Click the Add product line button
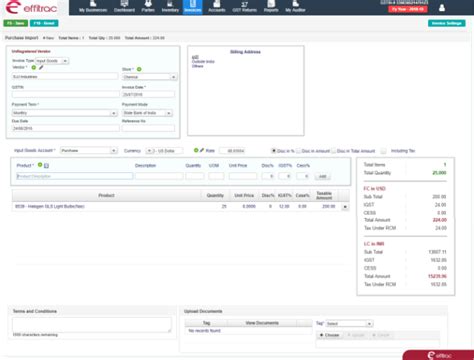Screen dimensions: 474x360 pyautogui.click(x=322, y=176)
